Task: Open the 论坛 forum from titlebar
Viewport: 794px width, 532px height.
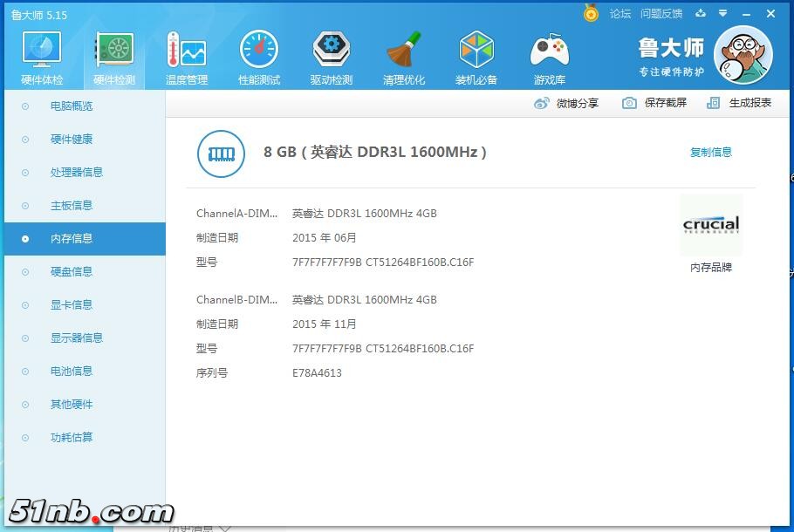Action: coord(619,14)
